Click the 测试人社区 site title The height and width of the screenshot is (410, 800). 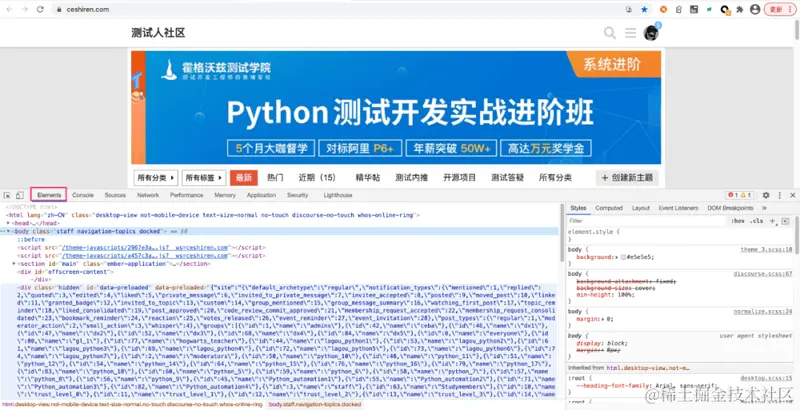click(158, 33)
